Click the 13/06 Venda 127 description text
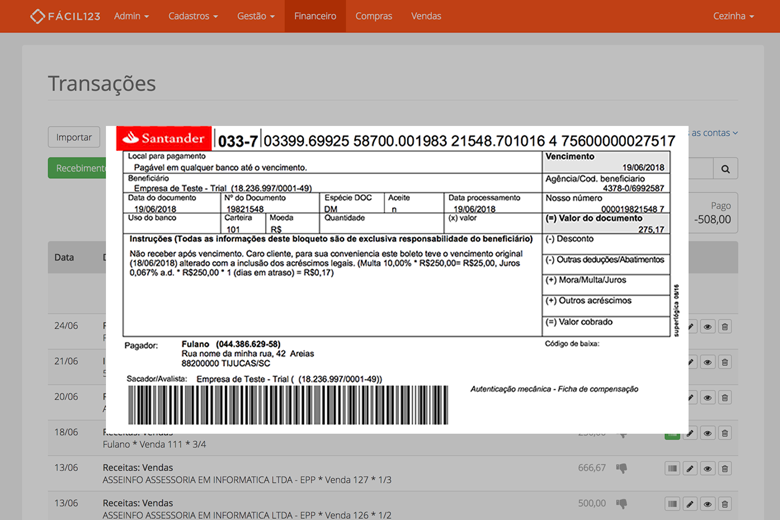 (247, 480)
